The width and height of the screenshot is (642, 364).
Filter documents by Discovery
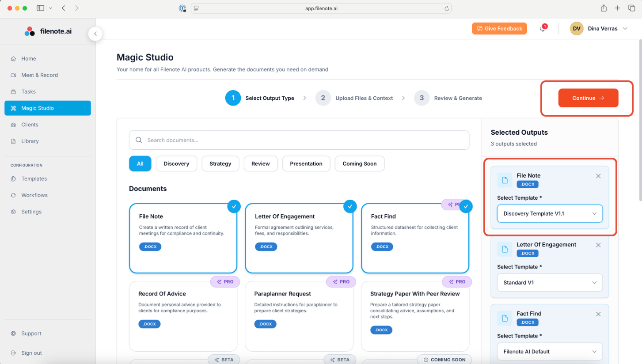point(176,163)
